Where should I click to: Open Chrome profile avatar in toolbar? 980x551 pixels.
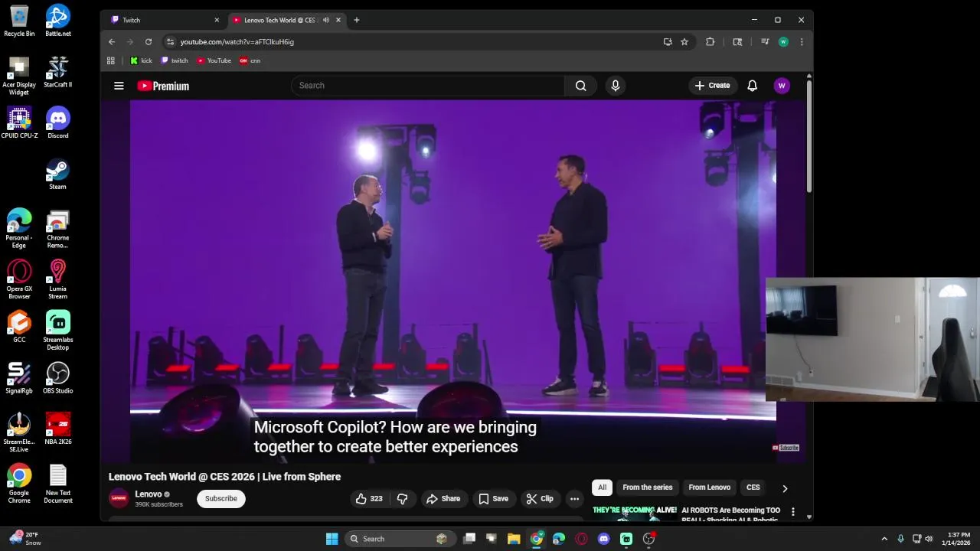tap(783, 42)
